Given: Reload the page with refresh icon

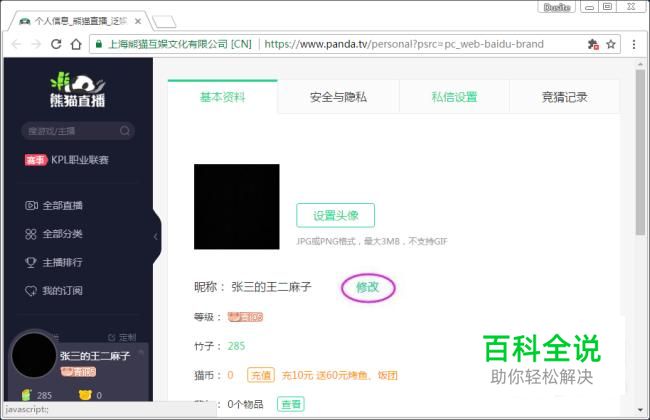Looking at the screenshot, I should [x=56, y=44].
